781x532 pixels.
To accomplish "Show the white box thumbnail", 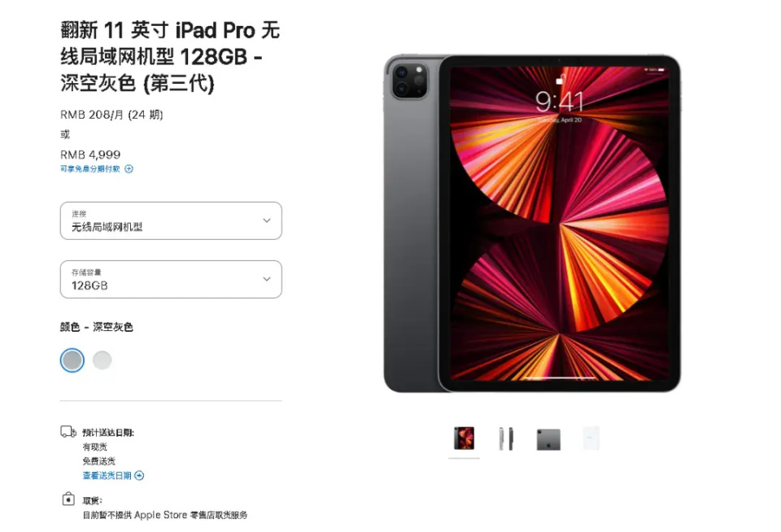I will [x=591, y=438].
